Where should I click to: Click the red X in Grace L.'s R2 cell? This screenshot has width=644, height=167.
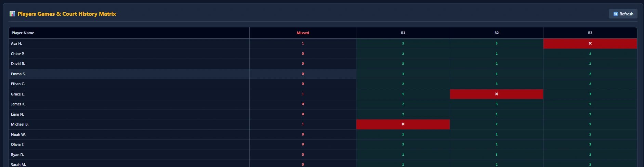click(497, 94)
